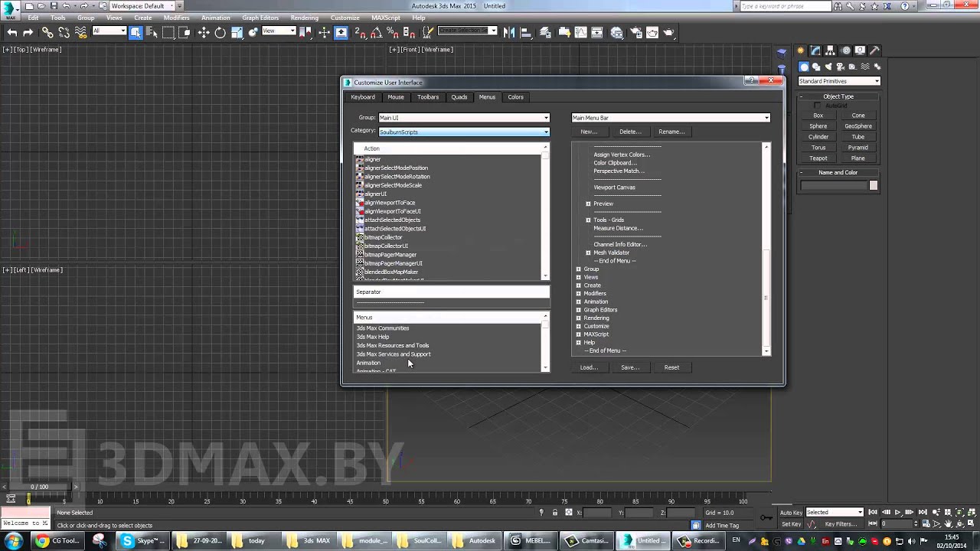Viewport: 980px width, 551px height.
Task: Open the Selected key filter dropdown
Action: [x=835, y=512]
